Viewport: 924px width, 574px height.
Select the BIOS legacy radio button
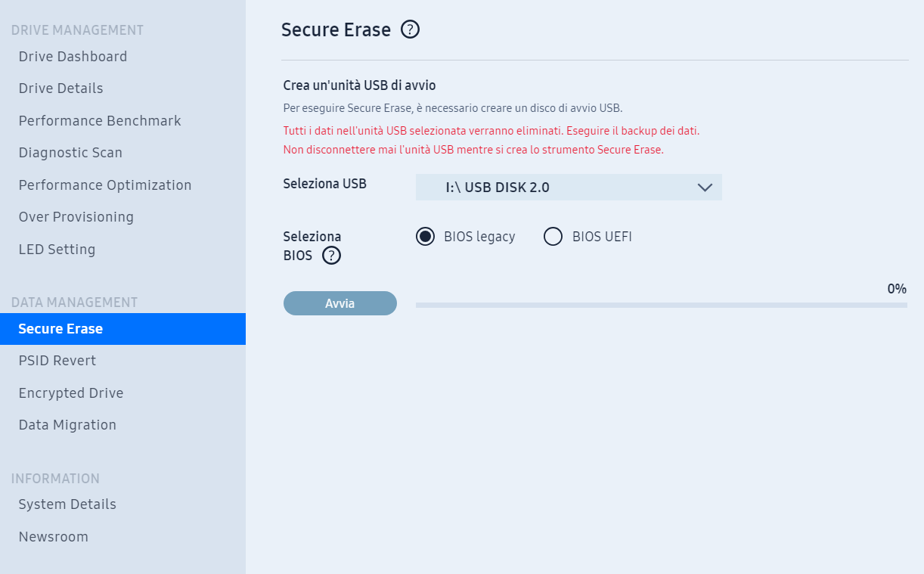click(426, 237)
